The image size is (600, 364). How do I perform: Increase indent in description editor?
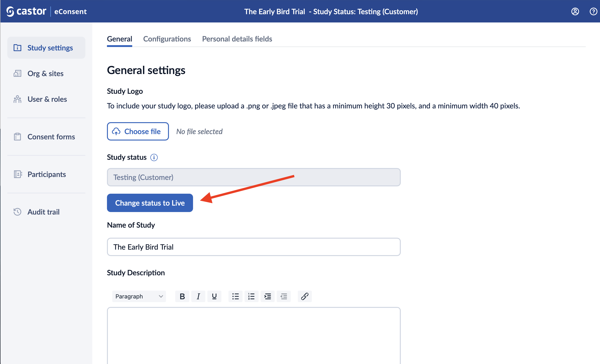[x=267, y=296]
